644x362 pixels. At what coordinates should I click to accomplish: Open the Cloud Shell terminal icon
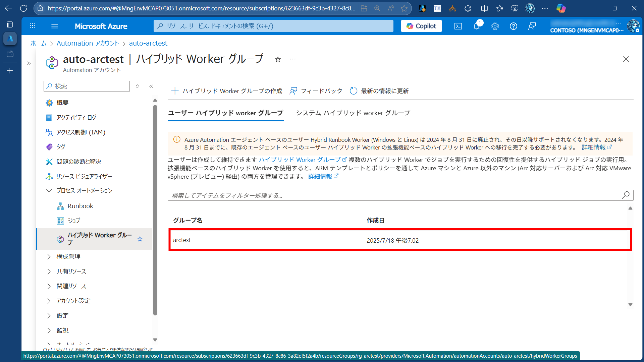(458, 26)
